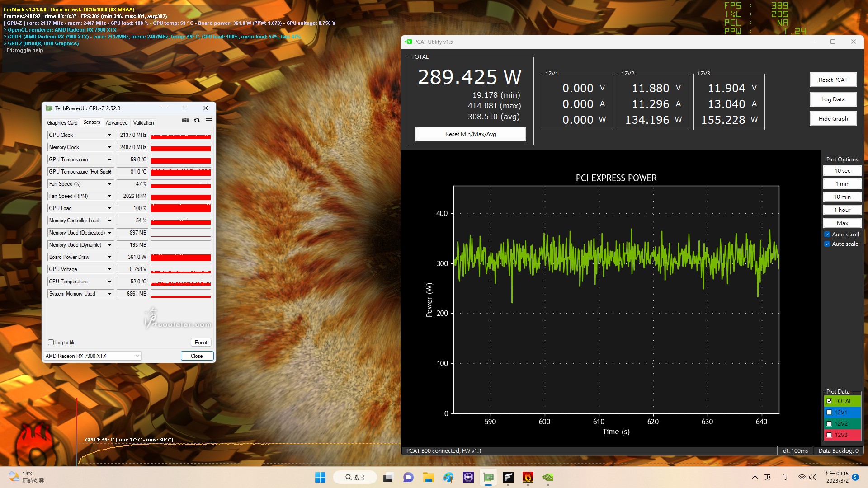868x488 pixels.
Task: Click the Reset PCAT button
Action: click(x=833, y=80)
